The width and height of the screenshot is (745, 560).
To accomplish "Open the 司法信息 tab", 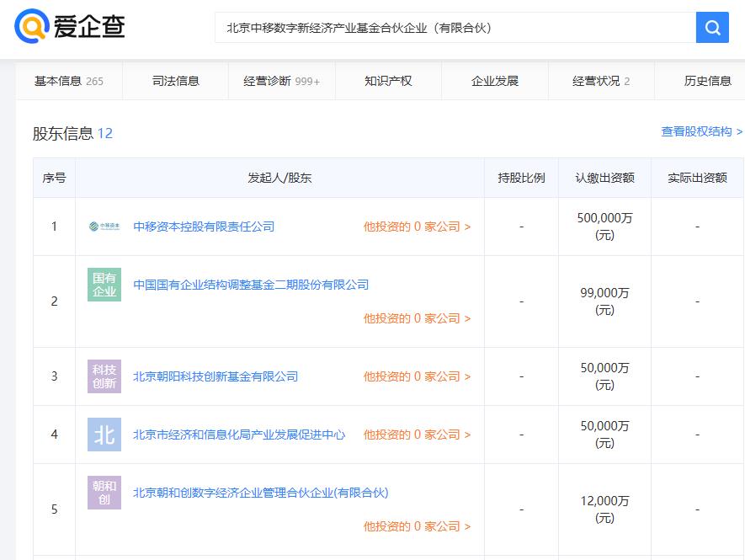I will coord(175,81).
